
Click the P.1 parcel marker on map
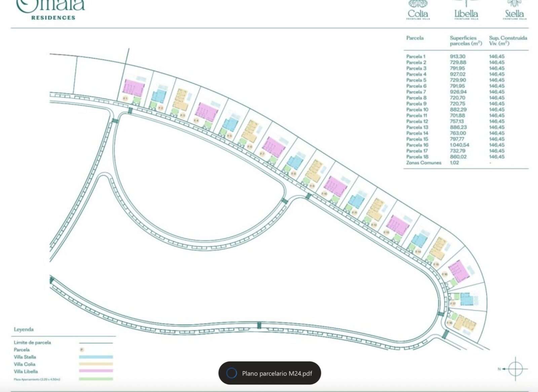(x=125, y=98)
